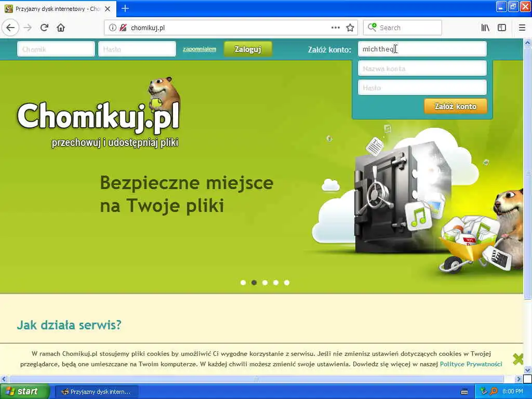Click the search magnifier icon in Search box
The height and width of the screenshot is (399, 532).
coord(372,27)
